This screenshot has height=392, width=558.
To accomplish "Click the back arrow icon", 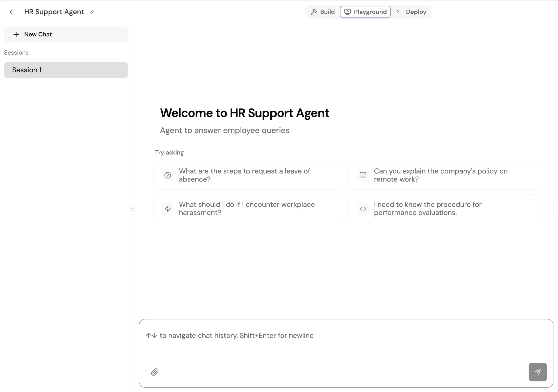I will coord(12,12).
